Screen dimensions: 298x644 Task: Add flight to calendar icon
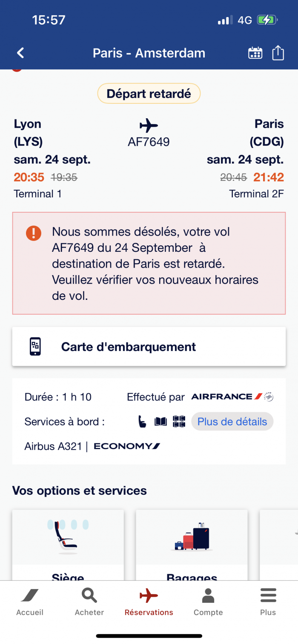click(255, 53)
